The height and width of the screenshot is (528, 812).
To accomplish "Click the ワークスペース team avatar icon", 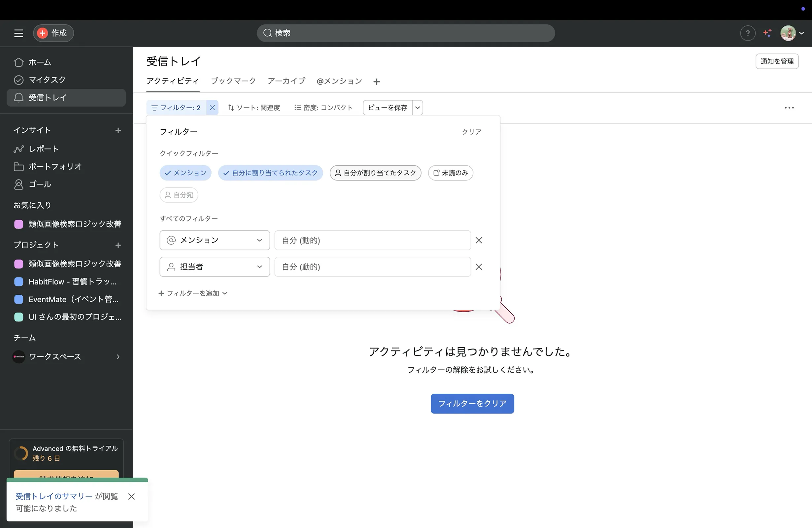I will click(19, 357).
